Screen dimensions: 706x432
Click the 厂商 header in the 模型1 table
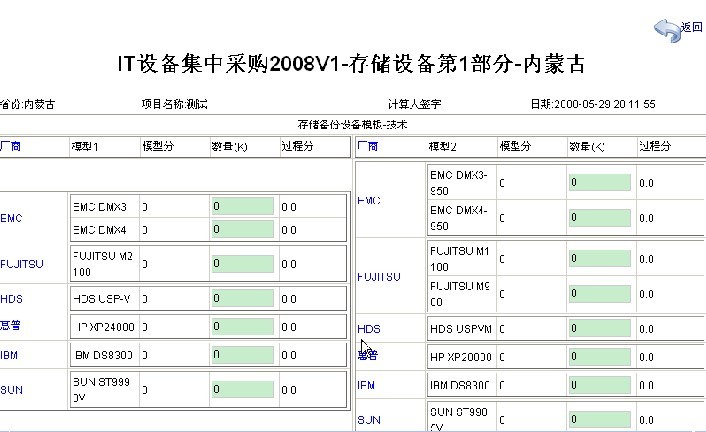tap(10, 146)
